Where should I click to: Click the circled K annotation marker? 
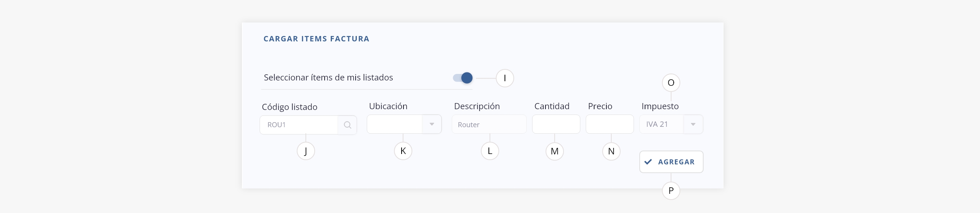(403, 151)
